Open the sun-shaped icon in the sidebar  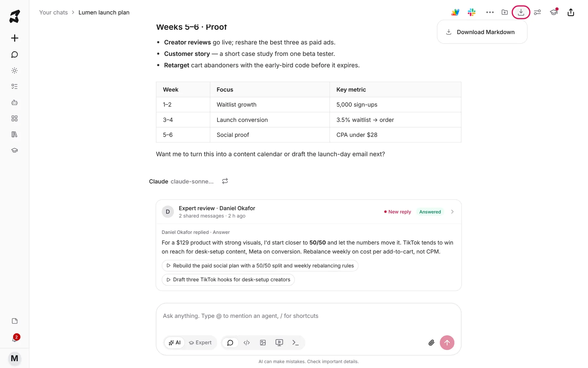(14, 71)
